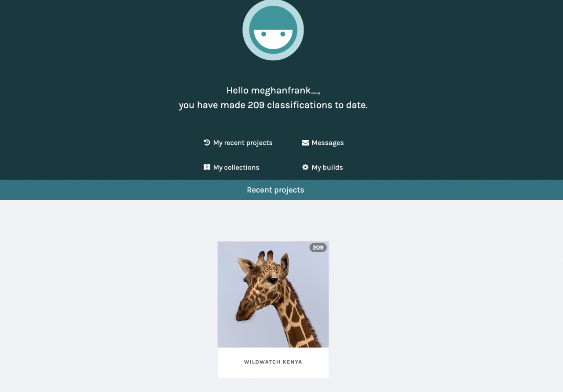Select the Recent projects section header bar
Viewport: 563px width, 392px height.
click(281, 190)
